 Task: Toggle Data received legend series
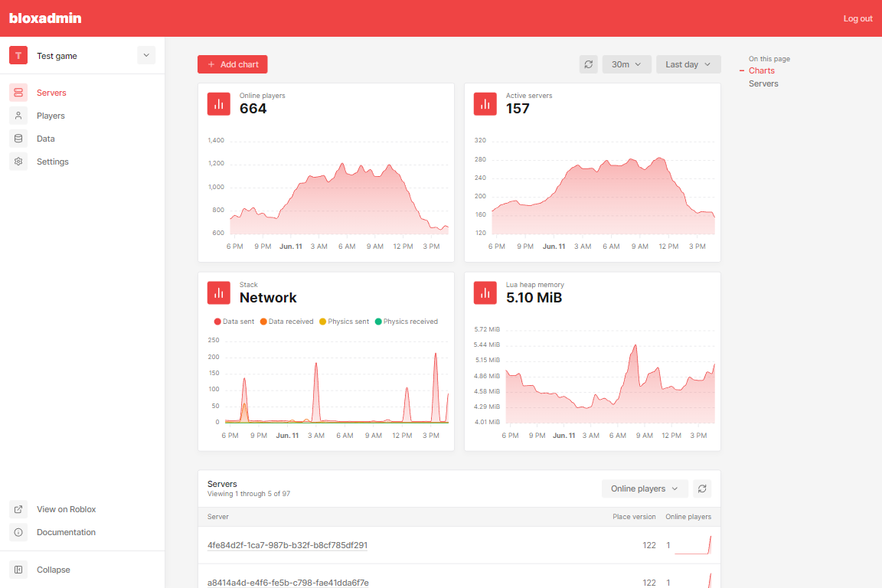pyautogui.click(x=286, y=322)
